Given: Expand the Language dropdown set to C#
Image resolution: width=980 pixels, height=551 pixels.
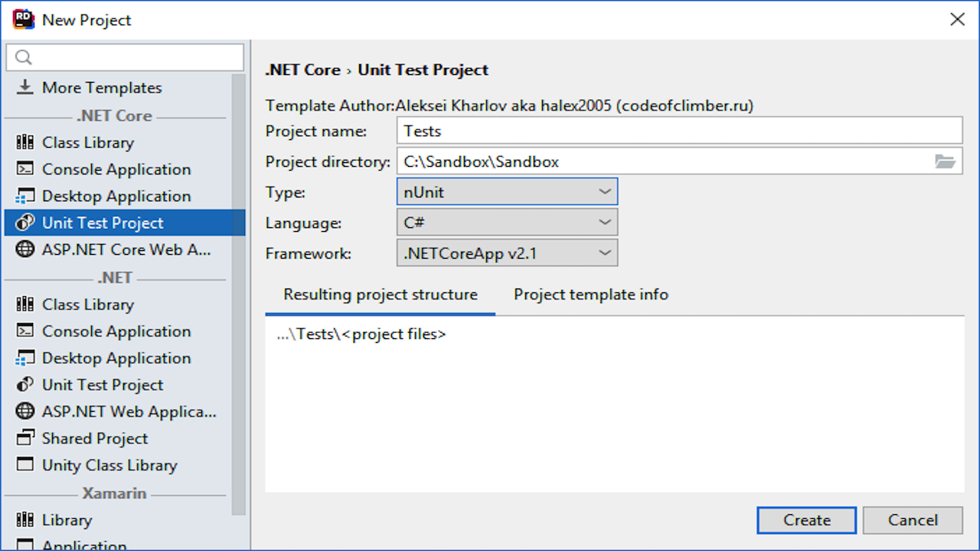Looking at the screenshot, I should (x=507, y=223).
